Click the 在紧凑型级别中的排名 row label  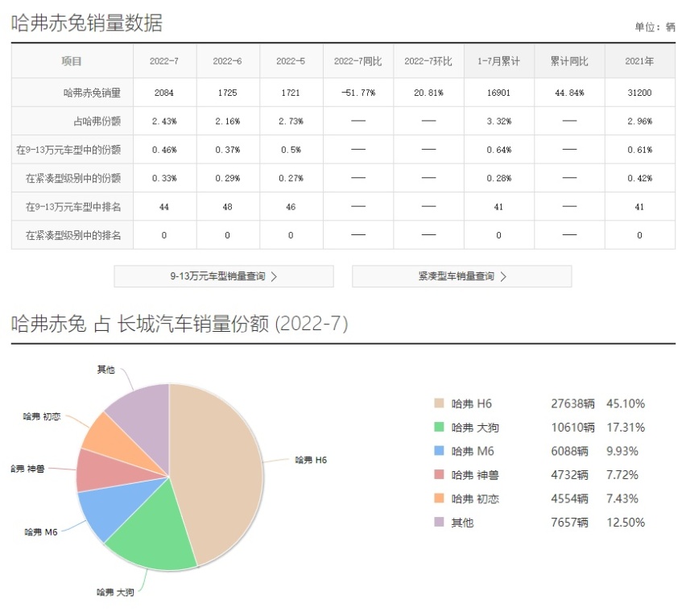click(73, 235)
